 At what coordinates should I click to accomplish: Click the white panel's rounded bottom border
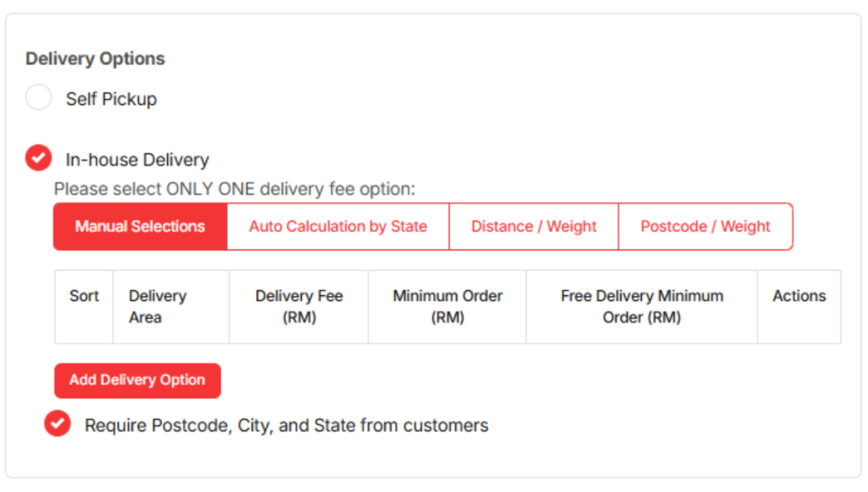click(x=434, y=478)
